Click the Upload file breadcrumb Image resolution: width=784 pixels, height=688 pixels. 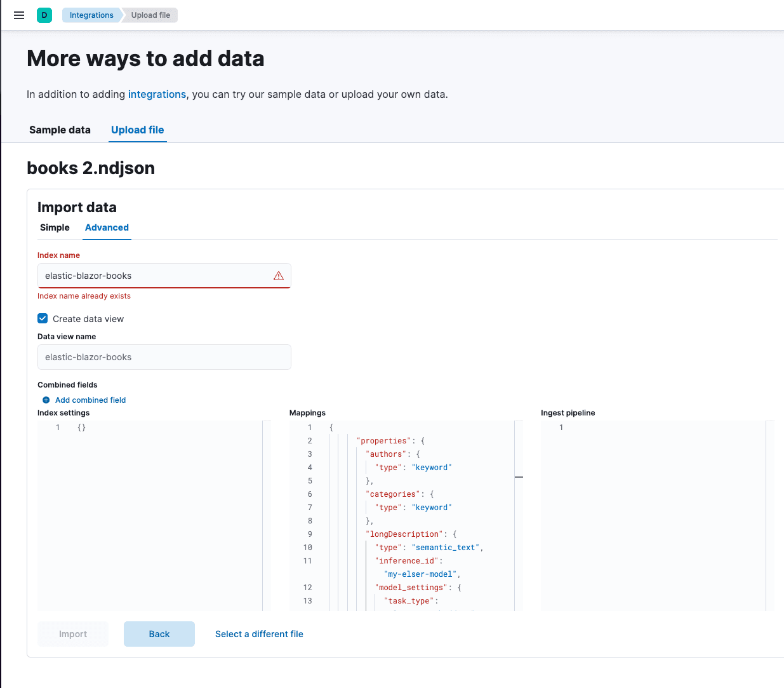(150, 15)
